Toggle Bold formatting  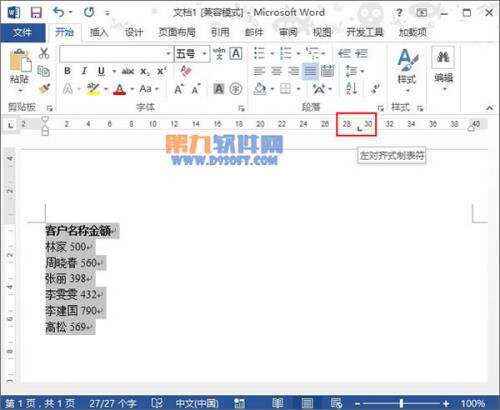tap(67, 71)
